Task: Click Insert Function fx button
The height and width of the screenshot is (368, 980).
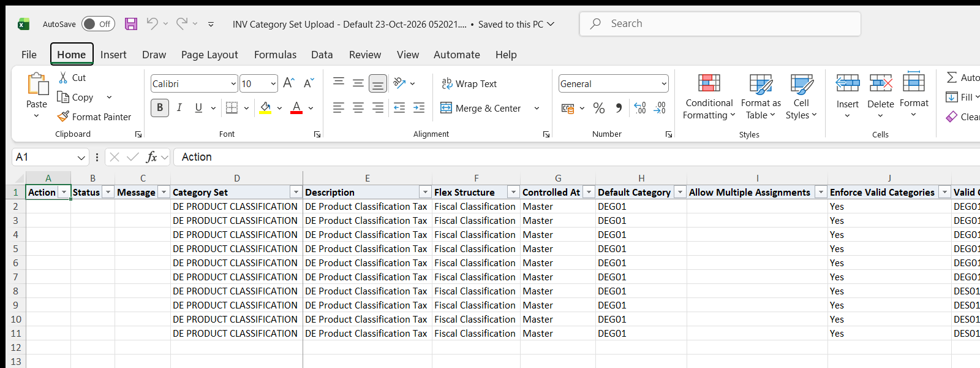Action: pos(151,157)
